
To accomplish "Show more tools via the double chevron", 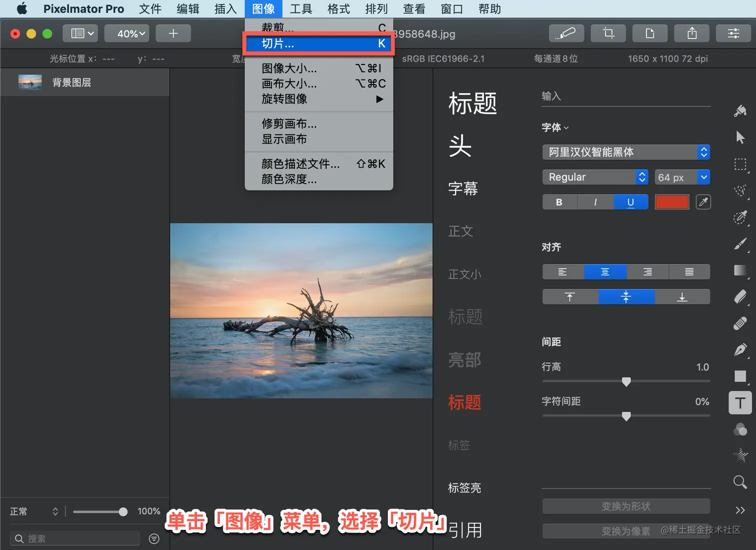I will (x=740, y=510).
